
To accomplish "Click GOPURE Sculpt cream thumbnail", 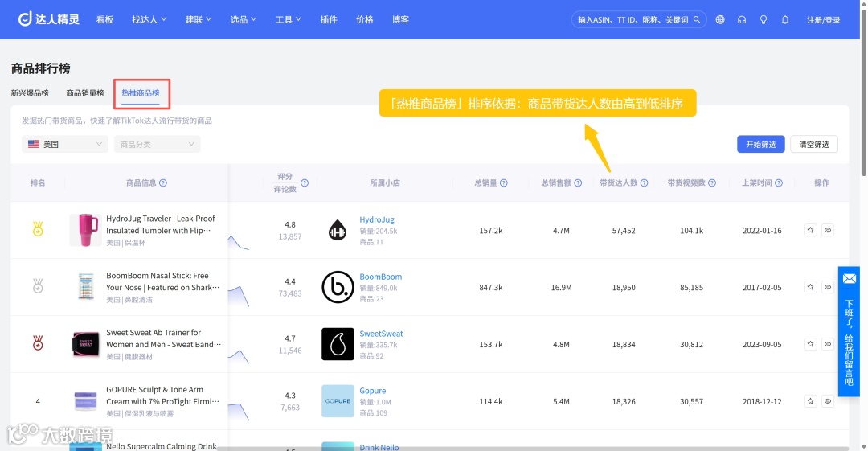I will click(x=85, y=401).
